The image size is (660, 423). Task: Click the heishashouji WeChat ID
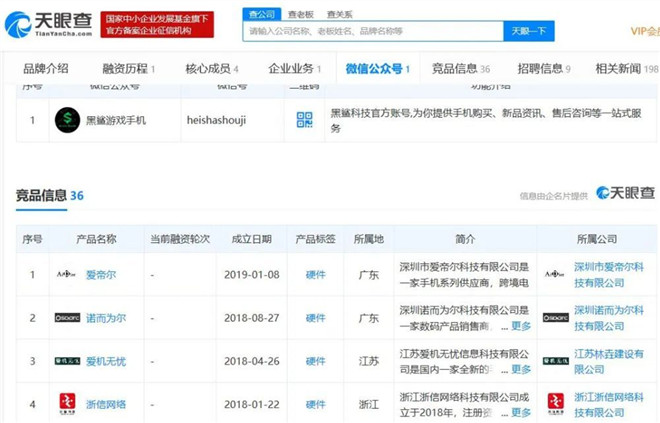pos(216,120)
